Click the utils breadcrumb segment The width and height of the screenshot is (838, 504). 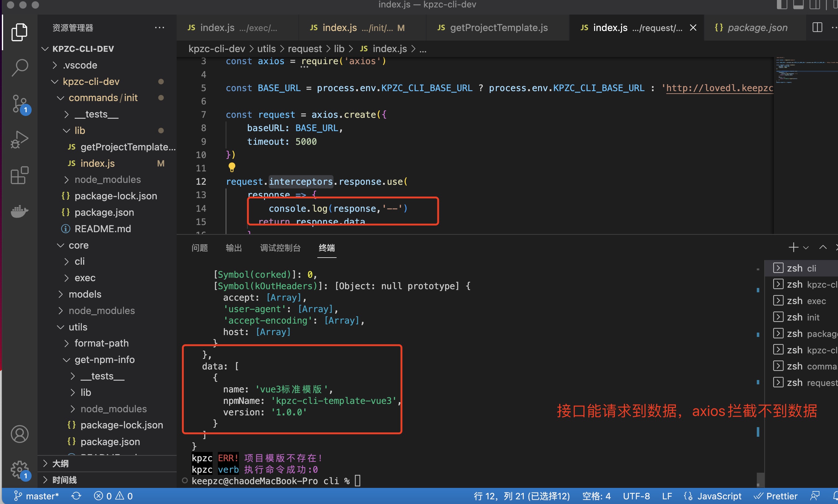[266, 49]
